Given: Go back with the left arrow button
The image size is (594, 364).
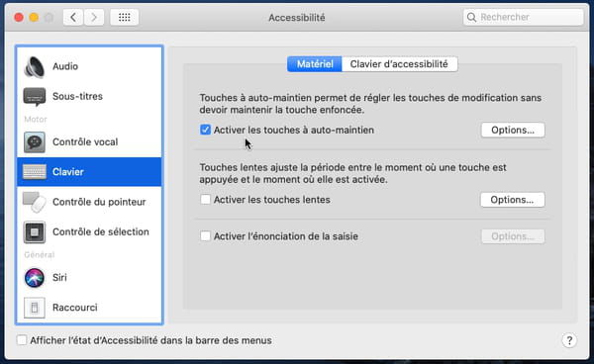Looking at the screenshot, I should click(73, 17).
